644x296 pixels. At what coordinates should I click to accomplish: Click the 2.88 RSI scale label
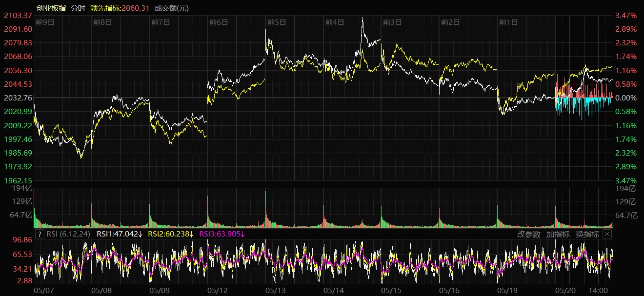pyautogui.click(x=23, y=281)
